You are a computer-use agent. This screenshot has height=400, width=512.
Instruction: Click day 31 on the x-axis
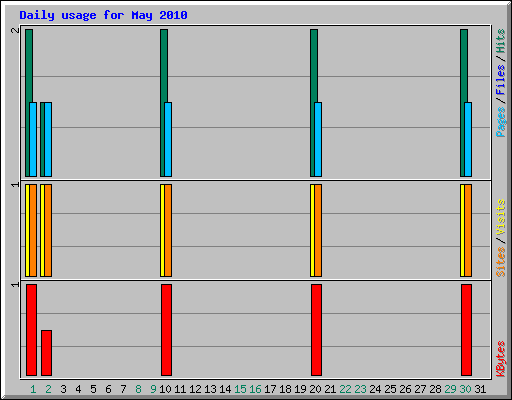[x=480, y=389]
